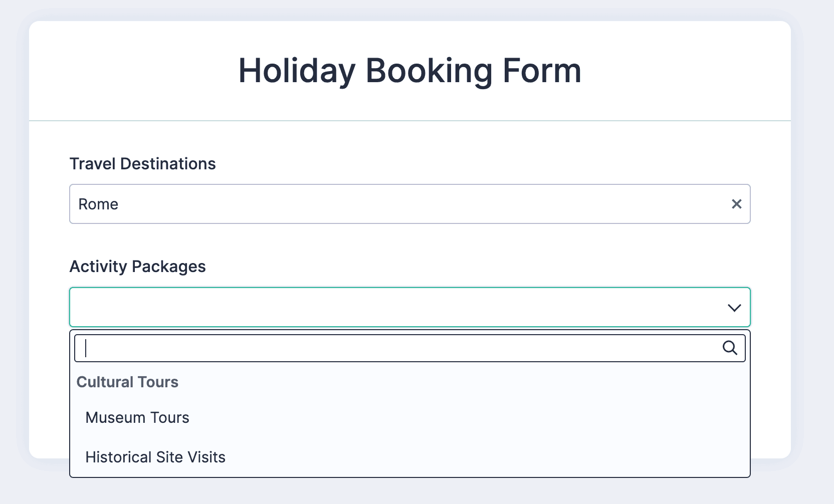Click the word Visits in Historical Site Visits
Image resolution: width=834 pixels, height=504 pixels.
(206, 457)
